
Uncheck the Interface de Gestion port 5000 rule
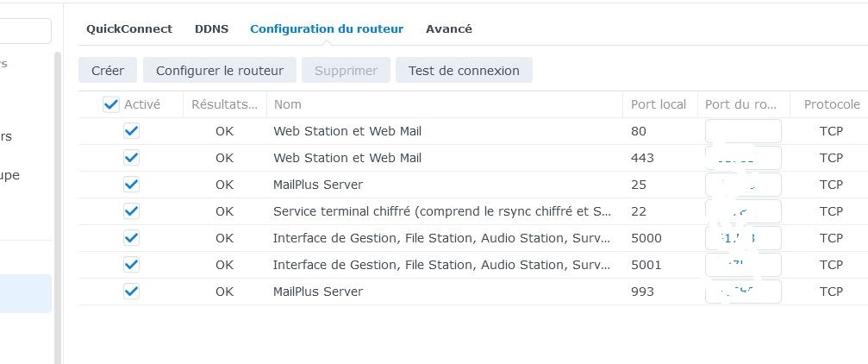[x=131, y=238]
